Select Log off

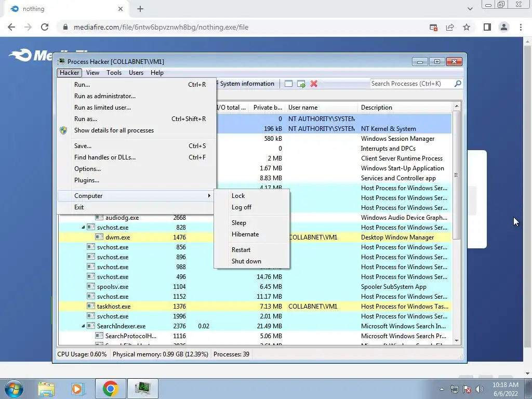tap(252, 207)
